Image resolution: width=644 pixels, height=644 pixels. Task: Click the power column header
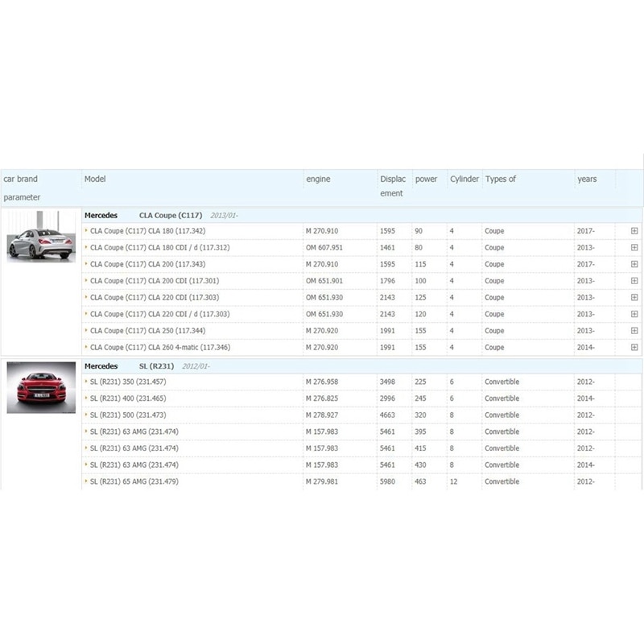pyautogui.click(x=427, y=179)
